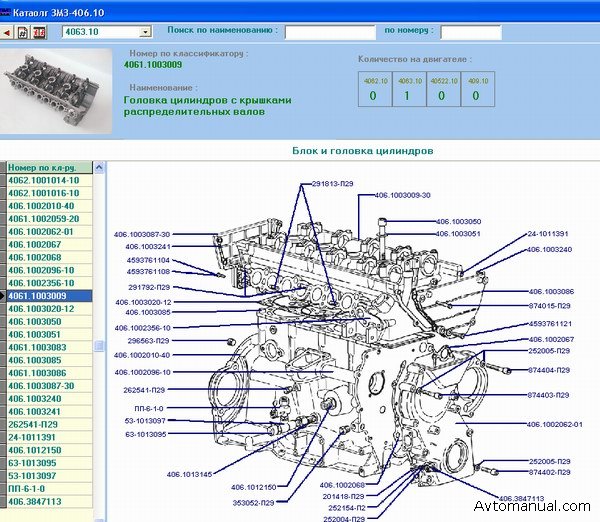Select the 40522.10 quantity cell
600x522 pixels.
443,89
